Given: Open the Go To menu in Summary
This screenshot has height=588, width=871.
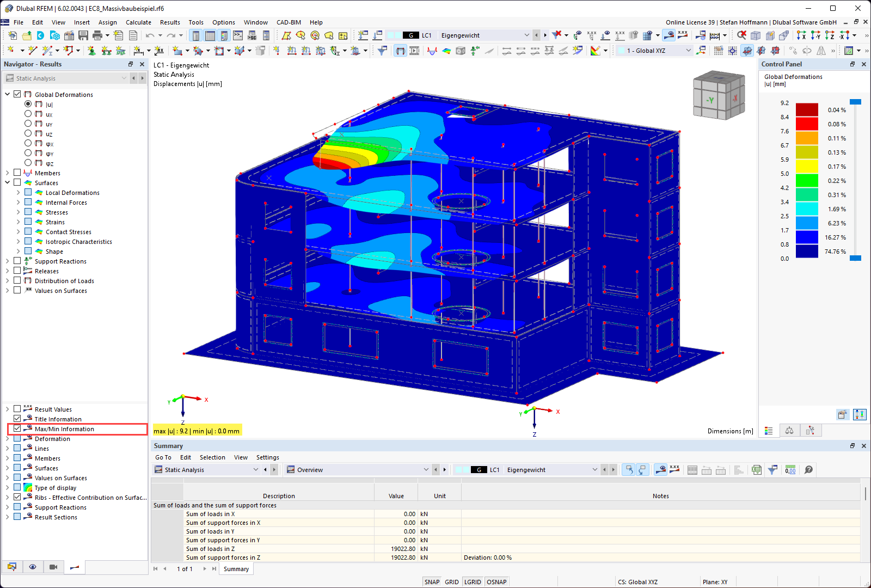Looking at the screenshot, I should [x=163, y=457].
